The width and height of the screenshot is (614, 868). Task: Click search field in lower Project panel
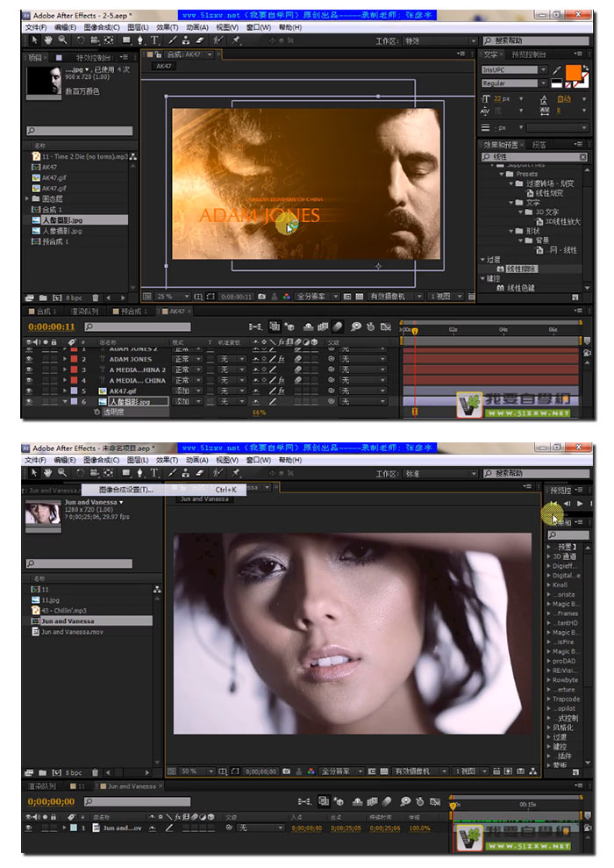(80, 563)
